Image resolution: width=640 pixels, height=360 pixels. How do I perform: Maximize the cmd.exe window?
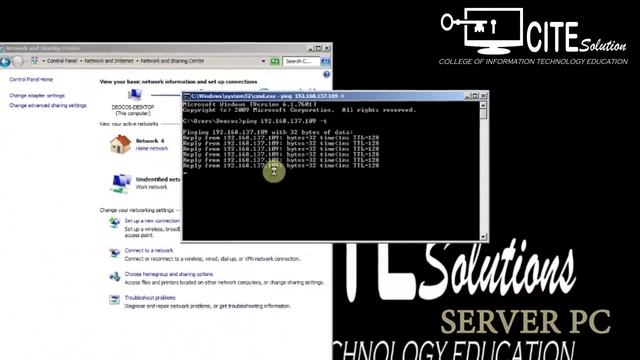point(475,96)
